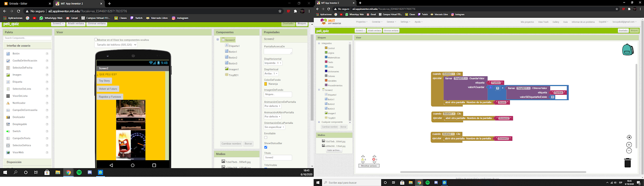Click Subir archivo button in Medios

coord(334,150)
